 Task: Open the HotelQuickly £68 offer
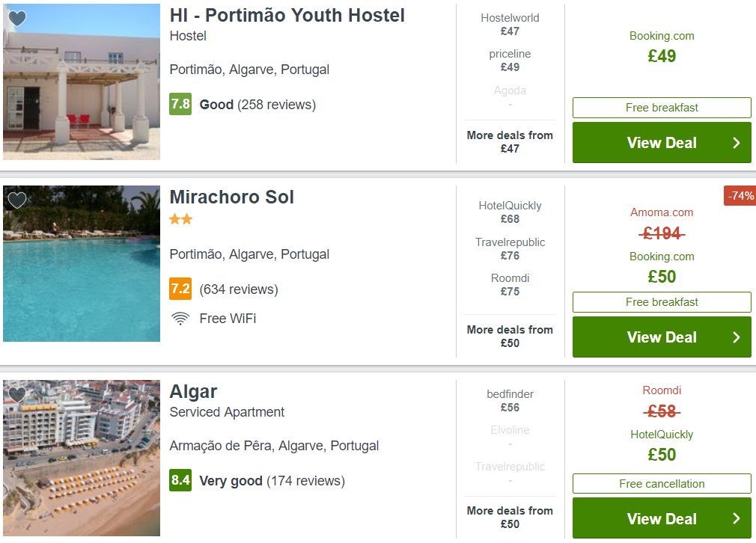510,212
